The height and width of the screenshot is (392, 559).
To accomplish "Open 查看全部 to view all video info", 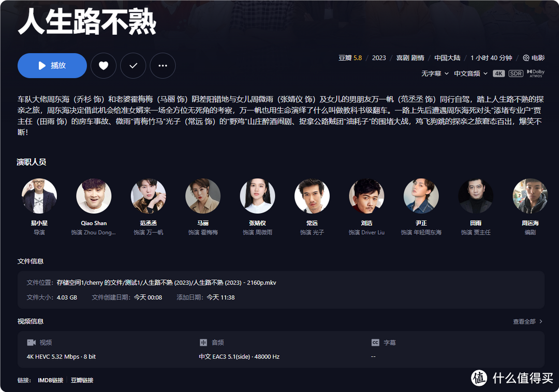I will pyautogui.click(x=527, y=322).
